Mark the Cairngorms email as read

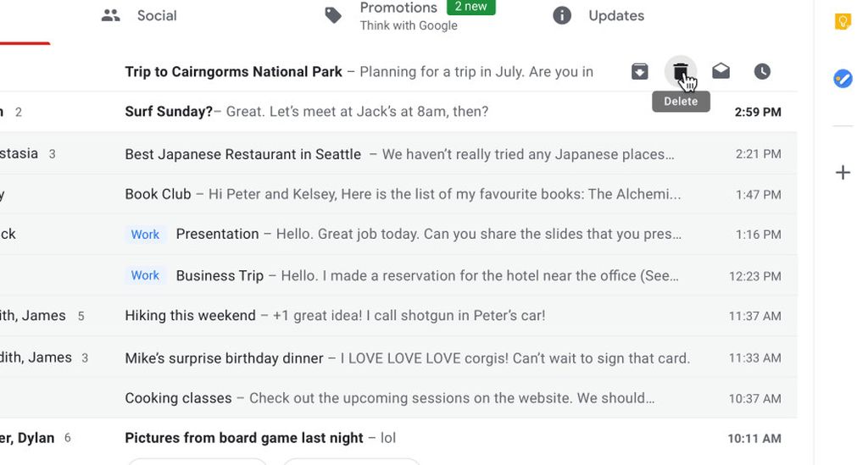721,72
